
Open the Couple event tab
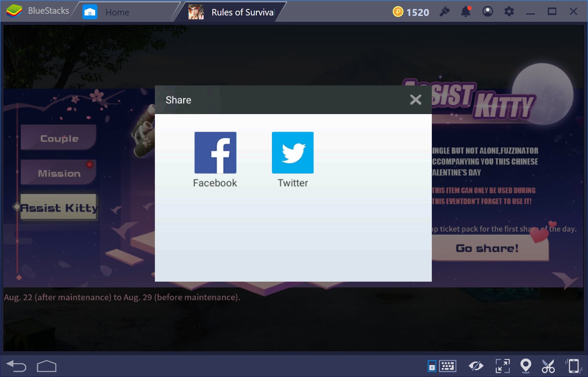click(58, 138)
